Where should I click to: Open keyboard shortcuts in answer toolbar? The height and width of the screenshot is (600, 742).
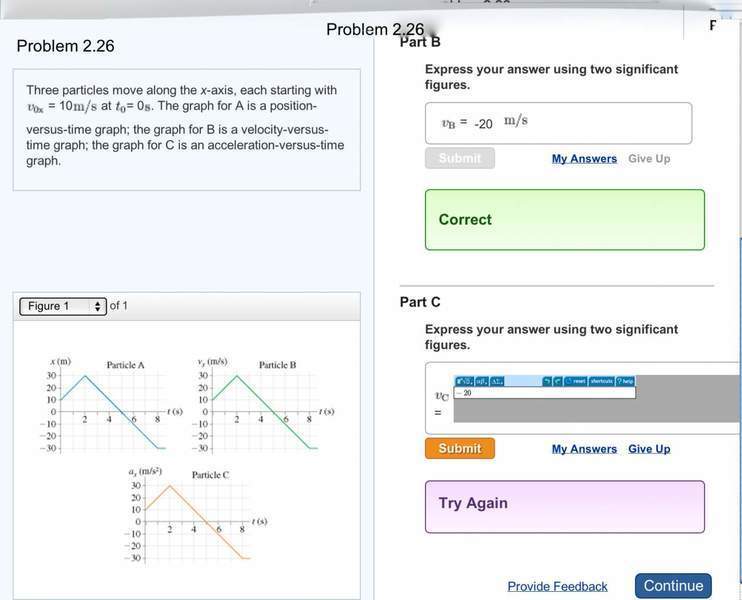[600, 381]
